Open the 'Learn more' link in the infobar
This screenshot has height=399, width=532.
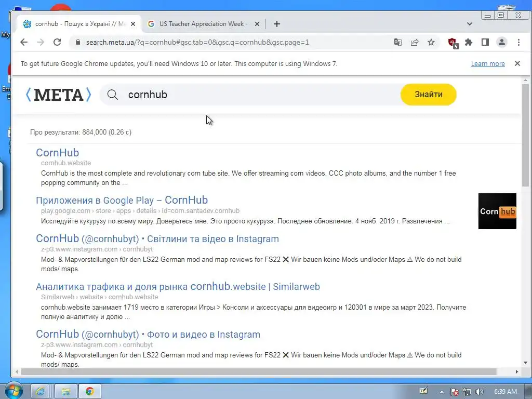click(x=488, y=64)
